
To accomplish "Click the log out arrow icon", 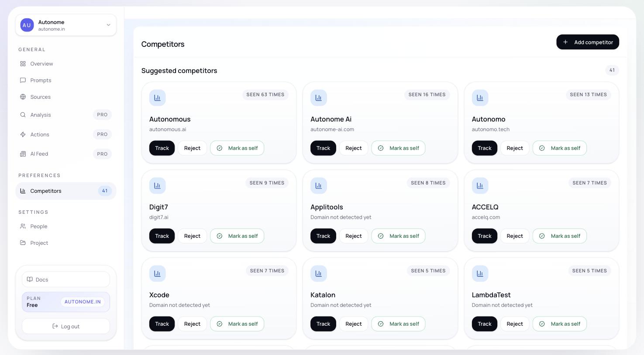I will point(55,326).
